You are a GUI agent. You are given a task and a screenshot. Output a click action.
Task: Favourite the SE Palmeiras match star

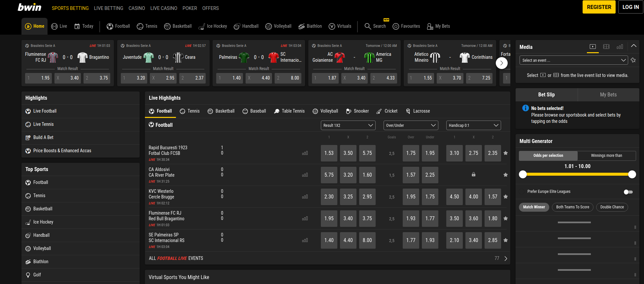click(x=505, y=240)
